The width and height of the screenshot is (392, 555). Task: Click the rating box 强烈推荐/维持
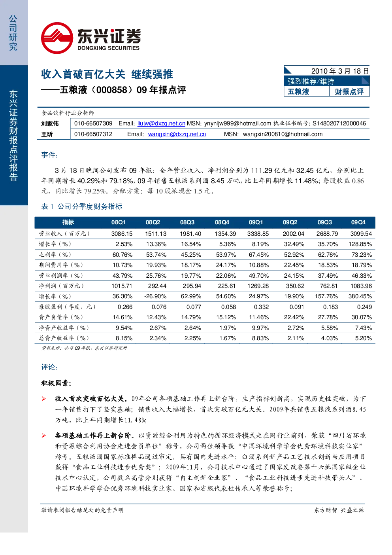[326, 81]
